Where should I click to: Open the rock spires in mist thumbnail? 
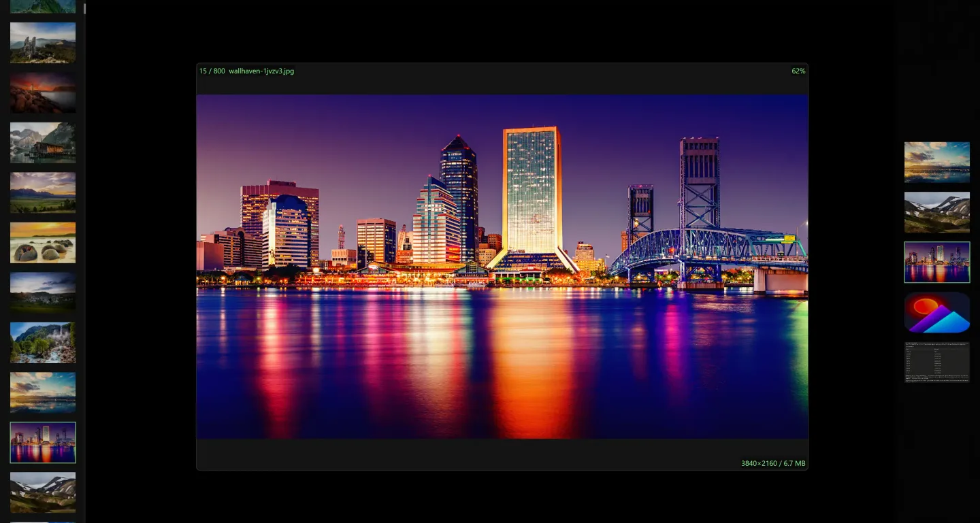[43, 43]
